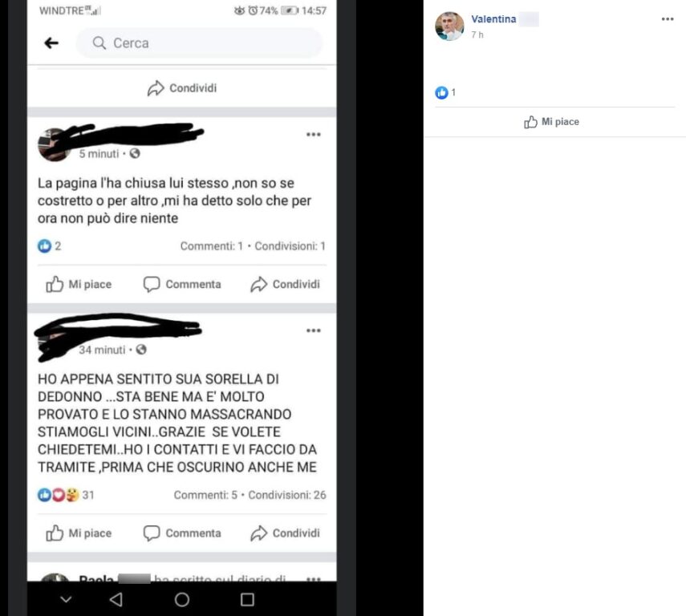This screenshot has height=616, width=686.
Task: Comment on the 'HO APPENA SENTITO' post
Action: click(182, 533)
